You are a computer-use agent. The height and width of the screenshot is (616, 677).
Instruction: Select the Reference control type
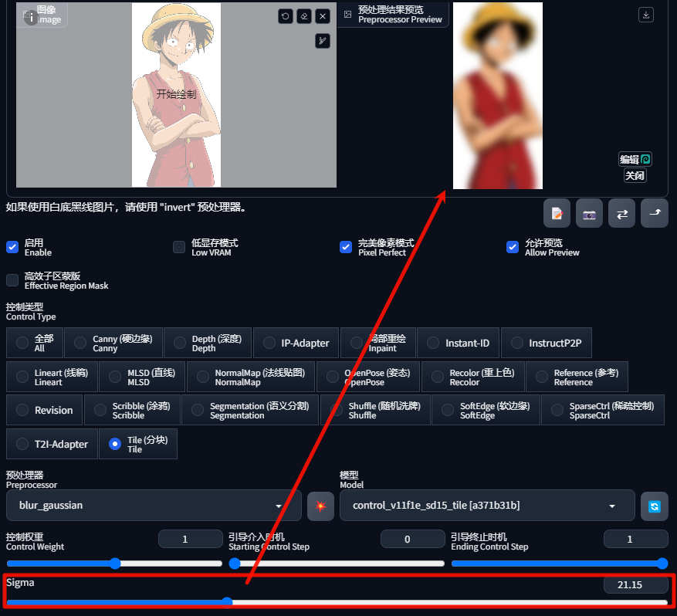pos(577,377)
